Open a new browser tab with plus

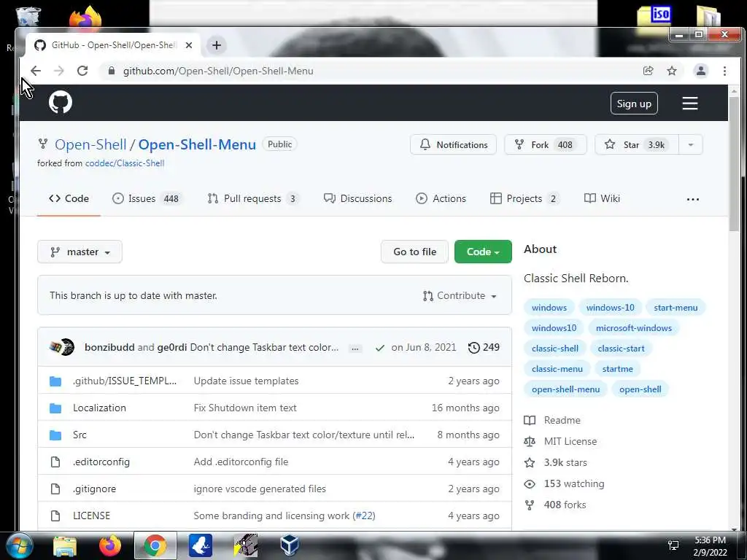217,45
